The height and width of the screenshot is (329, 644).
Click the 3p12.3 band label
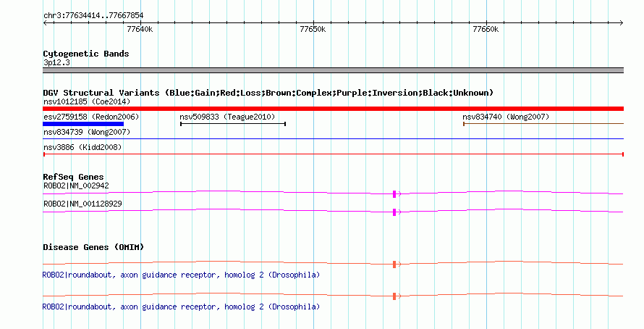pyautogui.click(x=56, y=63)
